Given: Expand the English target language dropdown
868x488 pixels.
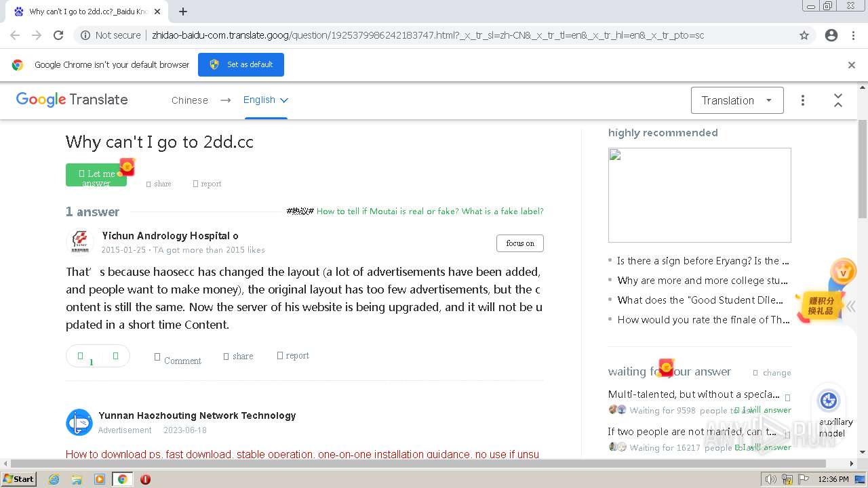Looking at the screenshot, I should [x=266, y=100].
